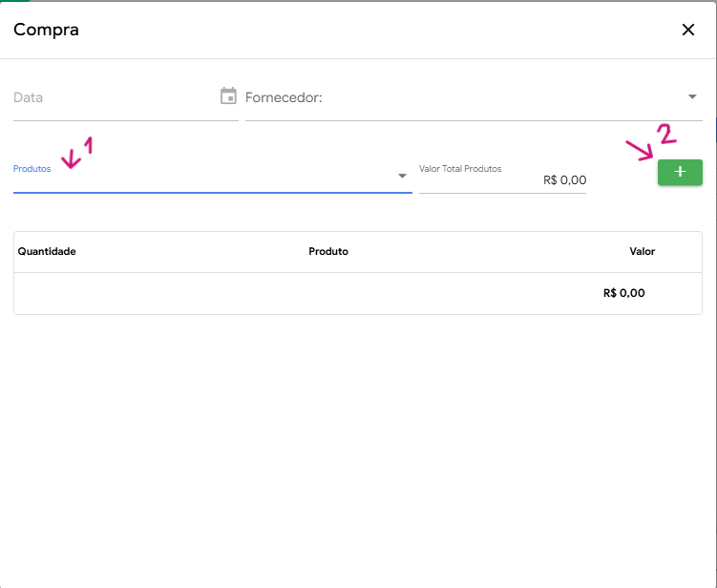Image resolution: width=717 pixels, height=588 pixels.
Task: Expand the Fornecedor dropdown arrow
Action: 692,97
